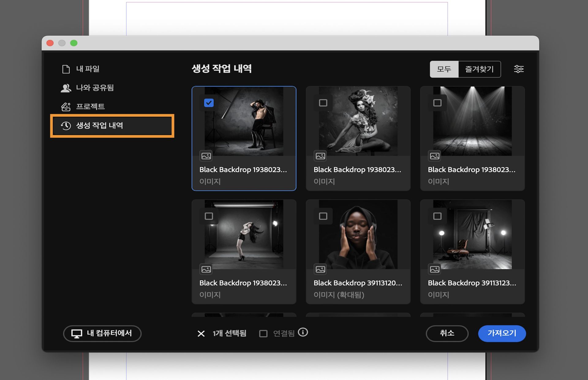The image size is (588, 380).
Task: Uncheck the selected Black Backdrop image
Action: pos(209,103)
